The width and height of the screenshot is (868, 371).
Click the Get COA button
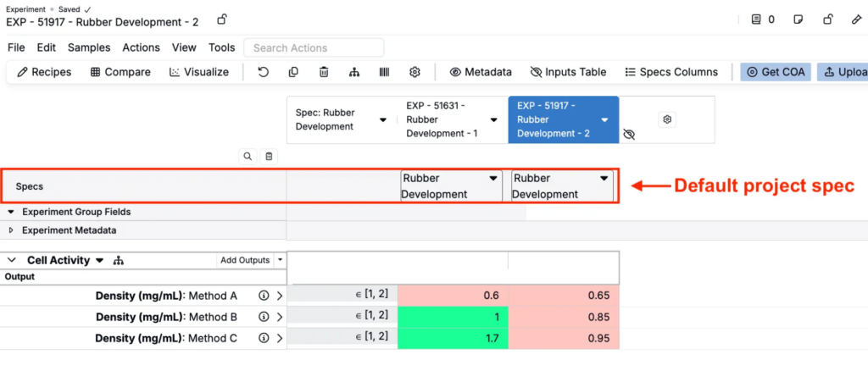tap(775, 72)
